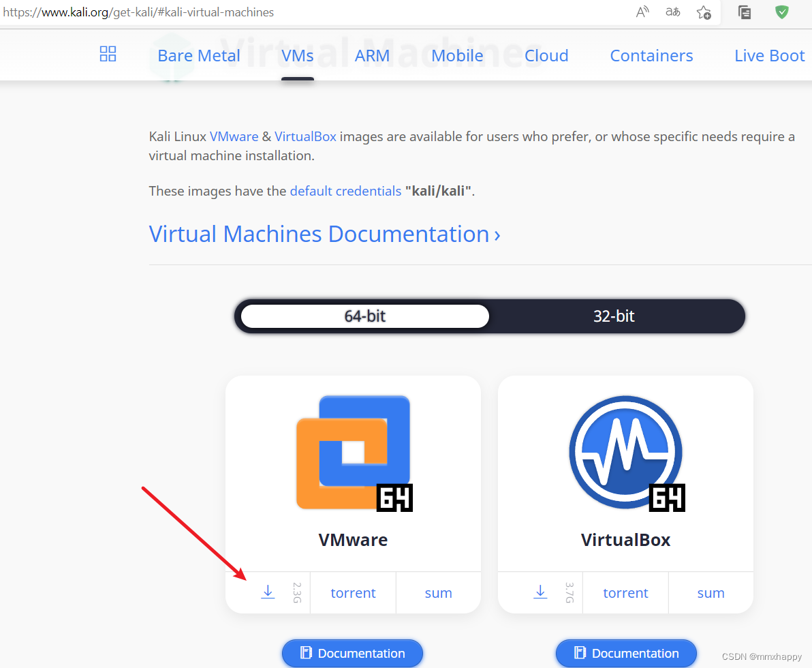Screen dimensions: 812x668
Task: Open the Bare Metal tab
Action: 199,55
